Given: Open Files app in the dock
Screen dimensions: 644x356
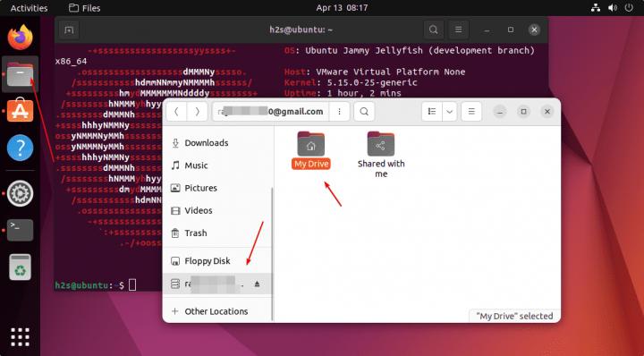Looking at the screenshot, I should pos(20,74).
